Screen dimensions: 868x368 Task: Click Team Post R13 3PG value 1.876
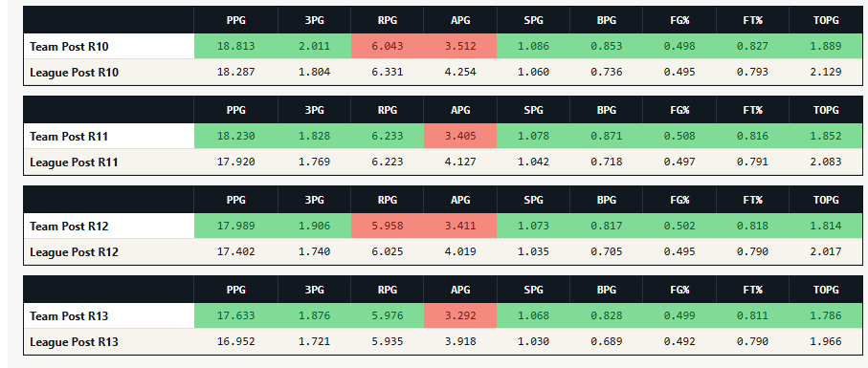pyautogui.click(x=315, y=316)
